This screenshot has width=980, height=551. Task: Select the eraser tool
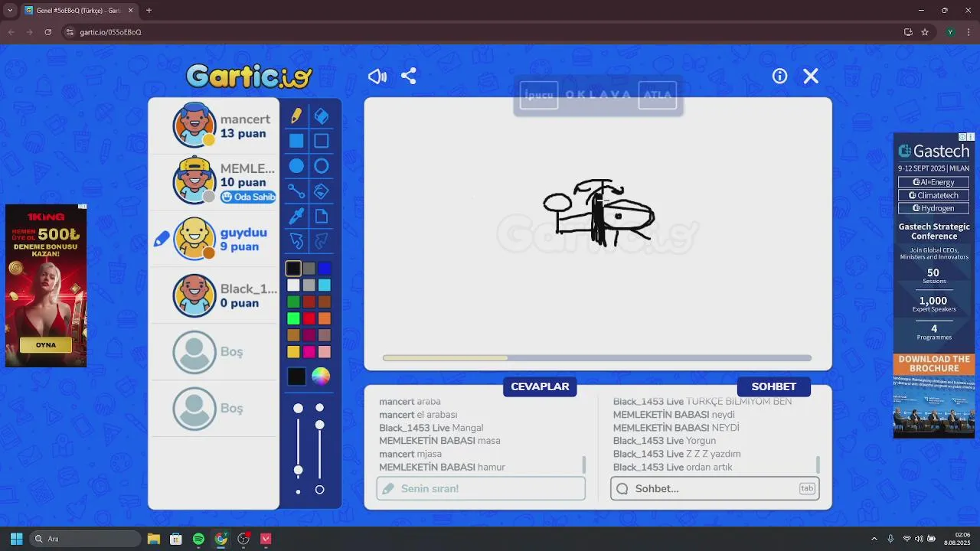tap(322, 116)
